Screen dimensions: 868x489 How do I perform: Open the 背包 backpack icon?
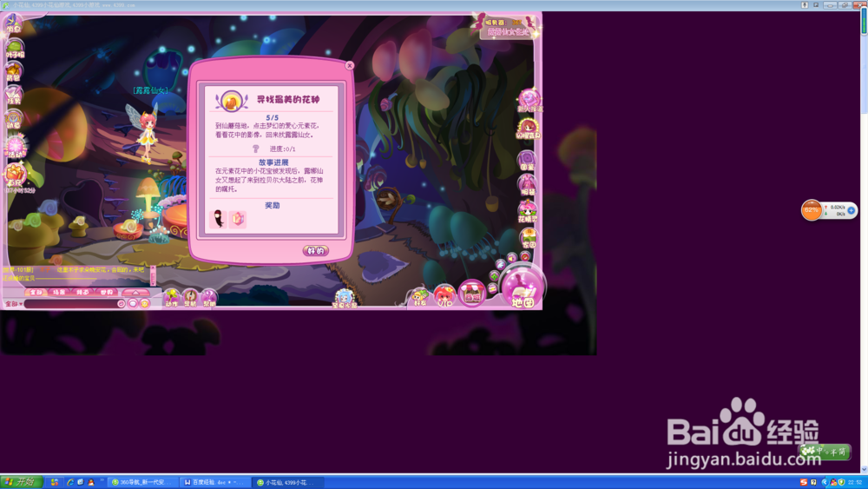tap(13, 73)
